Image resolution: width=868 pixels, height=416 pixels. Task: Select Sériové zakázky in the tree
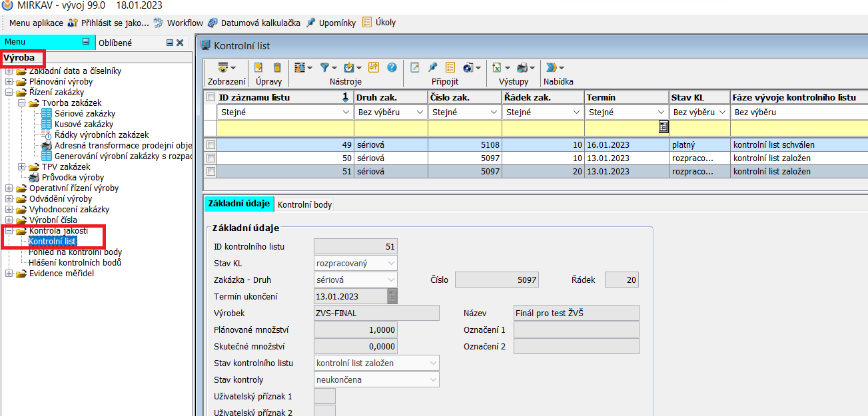[84, 114]
